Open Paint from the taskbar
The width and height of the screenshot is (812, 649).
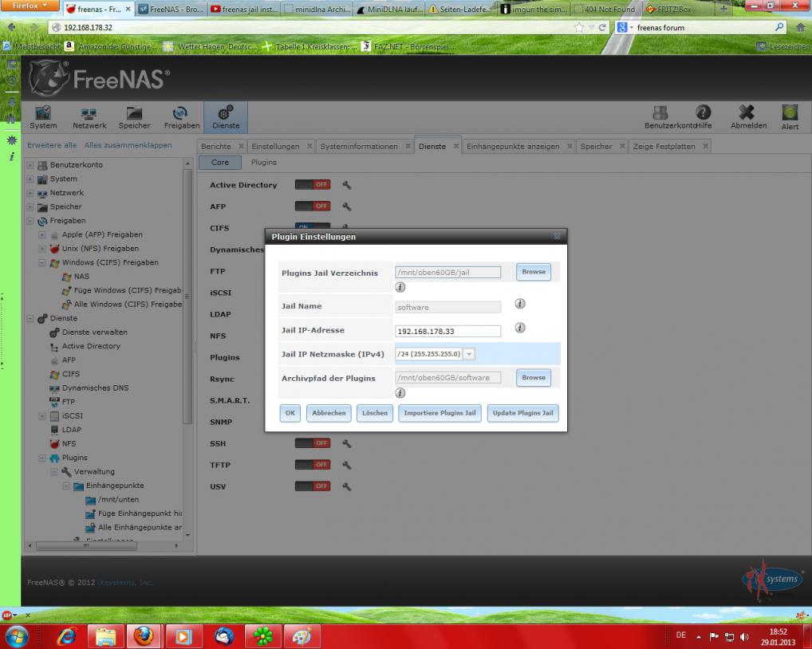click(302, 636)
